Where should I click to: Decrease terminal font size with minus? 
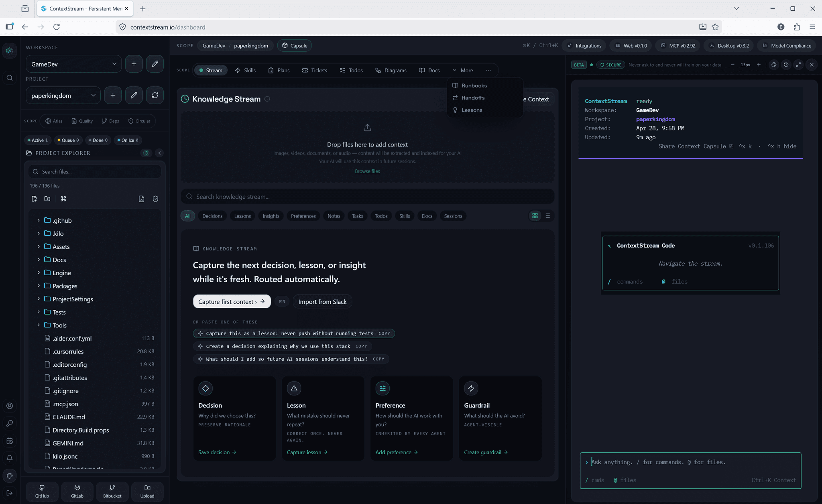(x=732, y=65)
